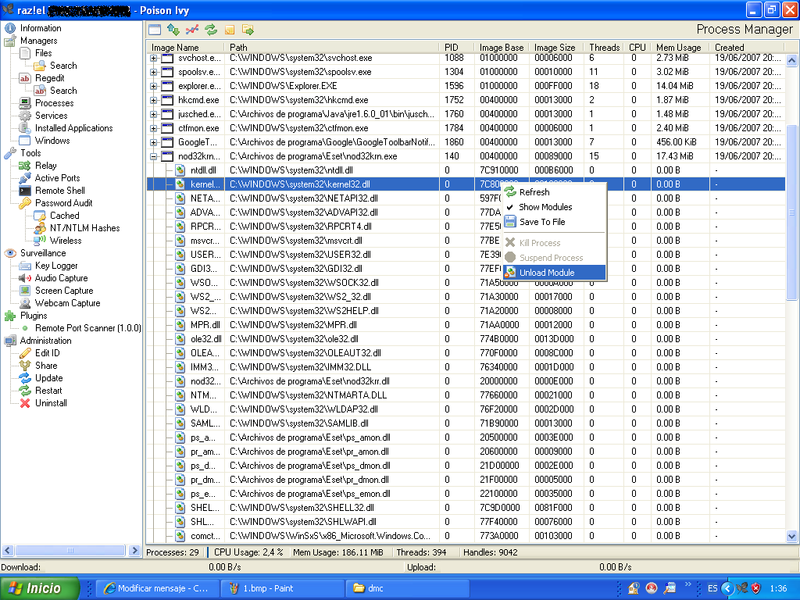The image size is (800, 600).
Task: Open the Relay tool
Action: click(x=45, y=166)
